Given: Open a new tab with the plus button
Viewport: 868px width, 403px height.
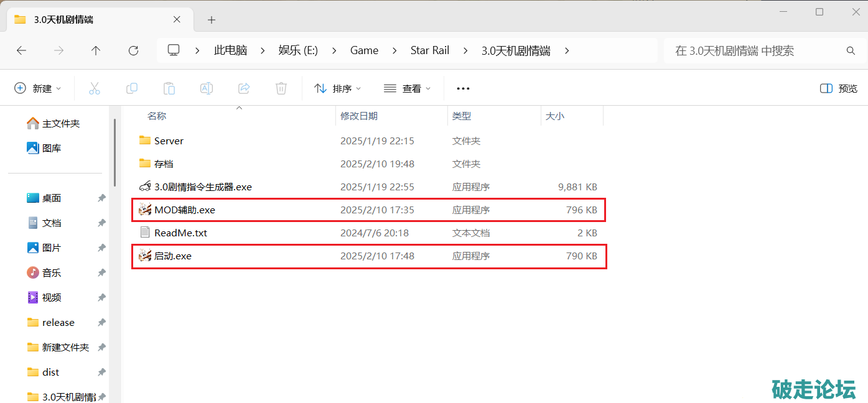Looking at the screenshot, I should point(212,20).
